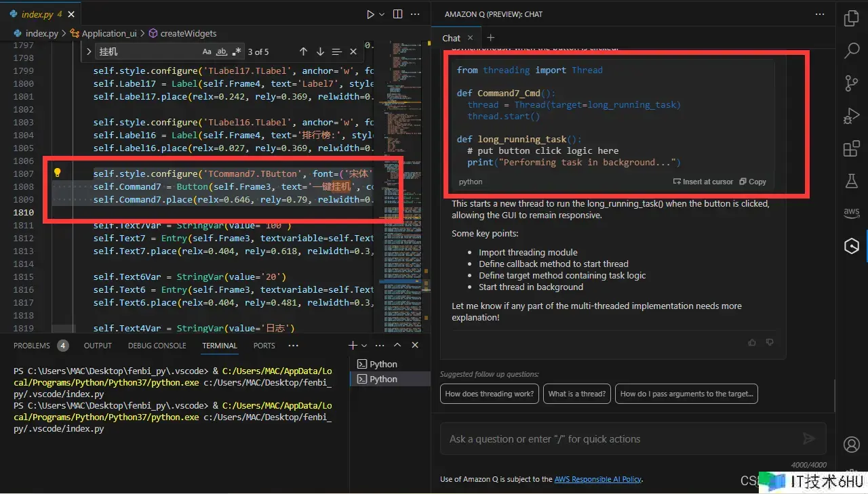Send the Amazon Q chat message
The height and width of the screenshot is (494, 868).
(x=808, y=439)
